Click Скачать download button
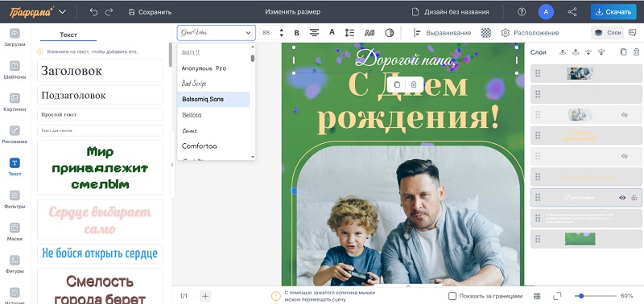Viewport: 644px width, 304px height. pyautogui.click(x=613, y=12)
